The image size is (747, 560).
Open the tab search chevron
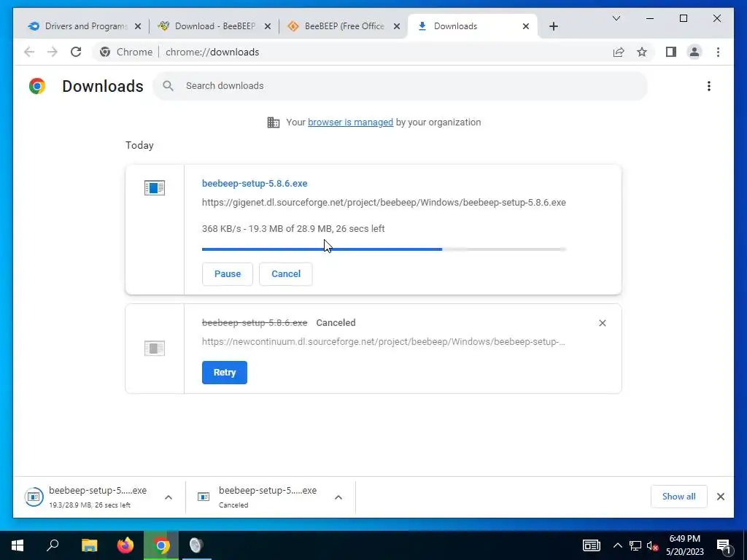[616, 18]
